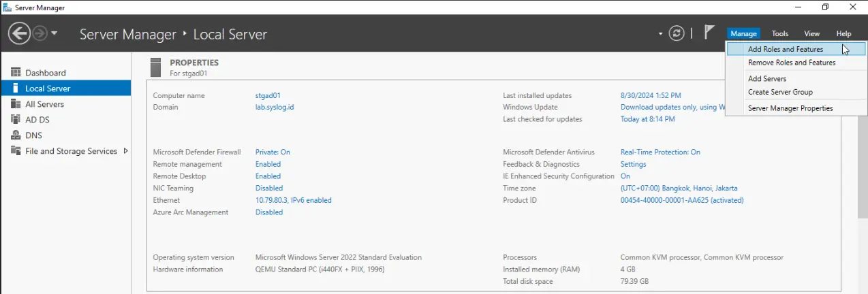The image size is (868, 294).
Task: Open the Tools menu
Action: point(780,33)
